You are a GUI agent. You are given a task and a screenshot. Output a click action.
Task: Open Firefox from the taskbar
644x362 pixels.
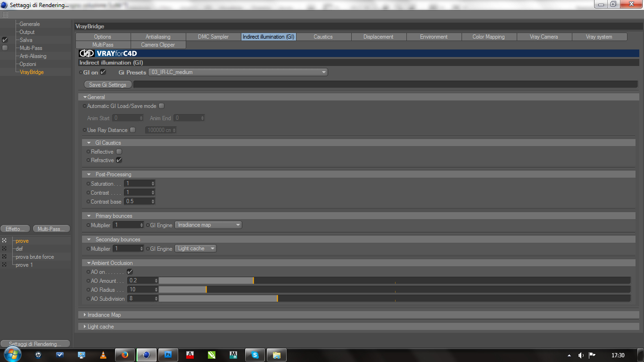pyautogui.click(x=124, y=355)
